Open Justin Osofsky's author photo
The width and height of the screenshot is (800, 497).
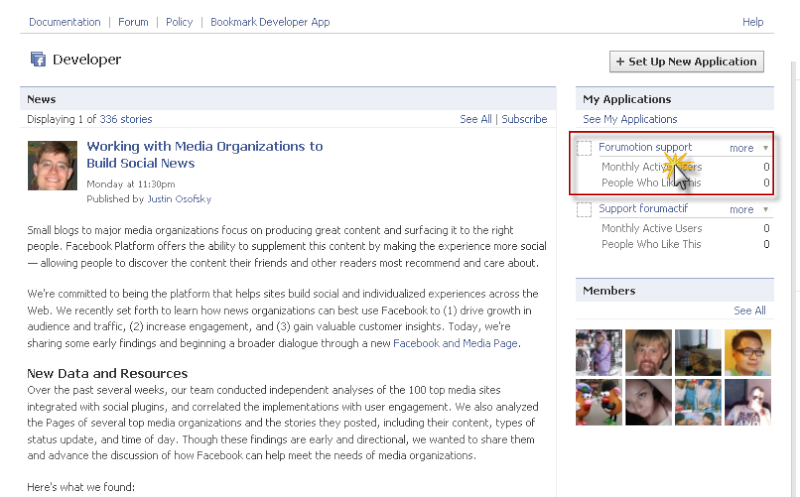coord(53,165)
